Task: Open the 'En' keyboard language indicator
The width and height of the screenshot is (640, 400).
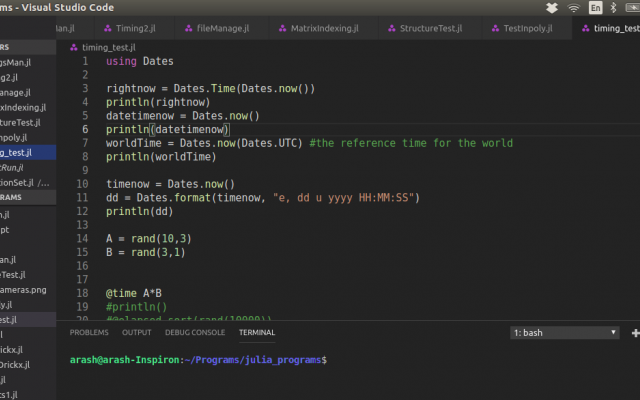Action: (596, 8)
